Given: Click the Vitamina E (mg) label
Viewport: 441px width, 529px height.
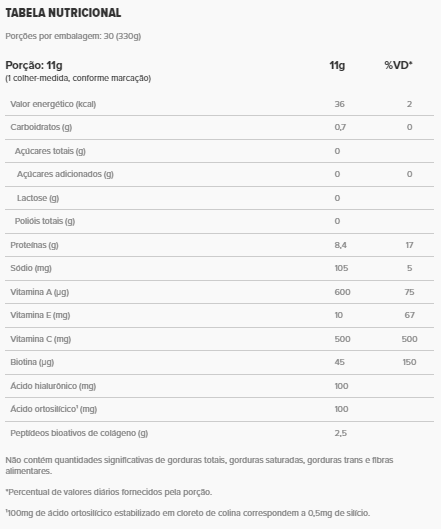Looking at the screenshot, I should coord(40,315).
